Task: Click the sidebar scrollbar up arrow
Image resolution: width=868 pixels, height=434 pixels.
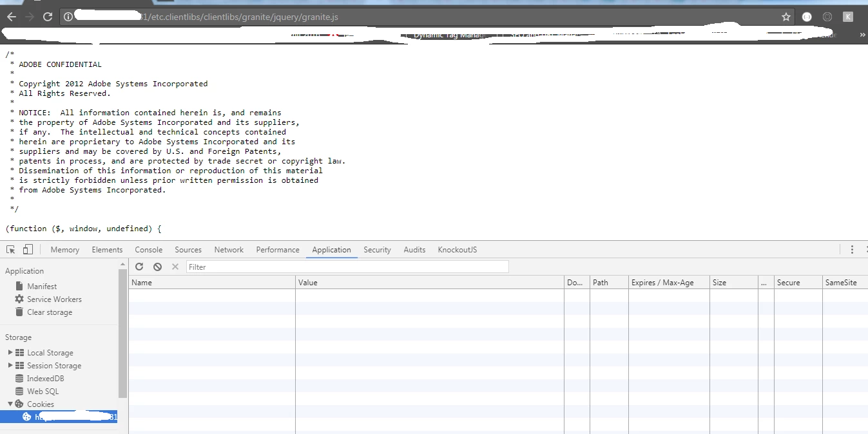Action: click(x=123, y=264)
